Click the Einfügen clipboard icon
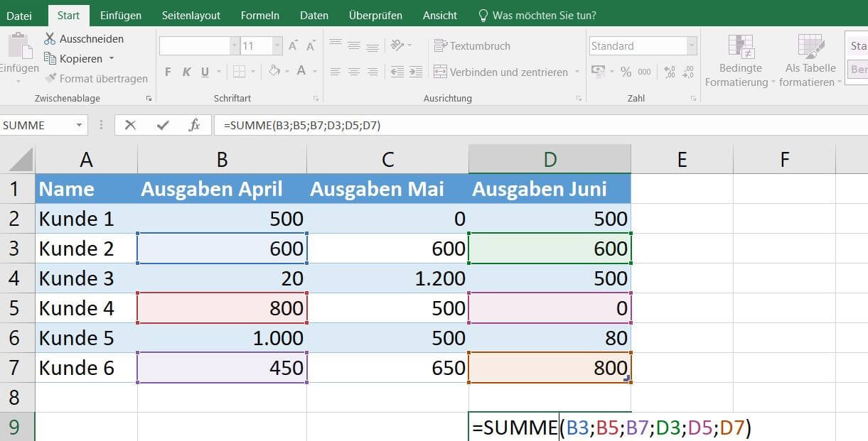The height and width of the screenshot is (441, 868). [x=19, y=45]
